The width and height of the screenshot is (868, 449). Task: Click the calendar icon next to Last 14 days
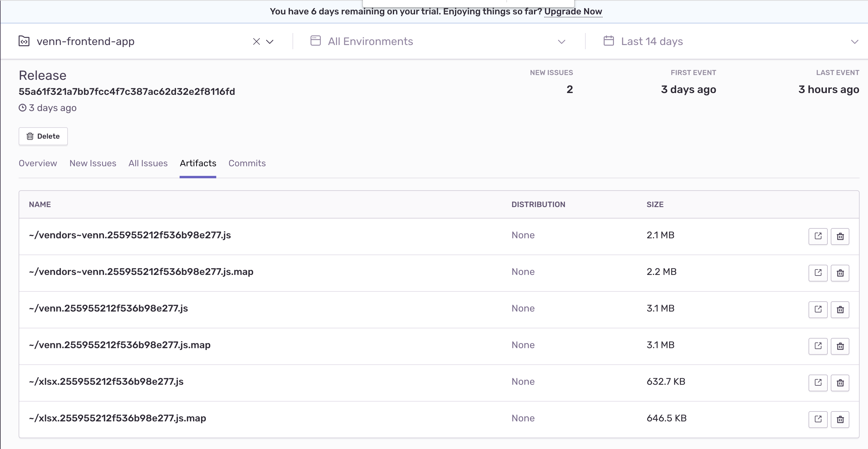[608, 41]
